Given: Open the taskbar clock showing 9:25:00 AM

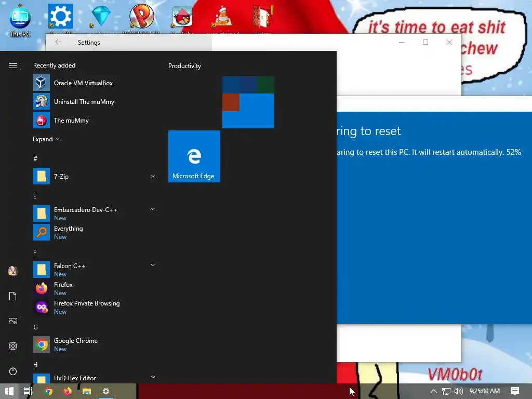Looking at the screenshot, I should click(484, 391).
